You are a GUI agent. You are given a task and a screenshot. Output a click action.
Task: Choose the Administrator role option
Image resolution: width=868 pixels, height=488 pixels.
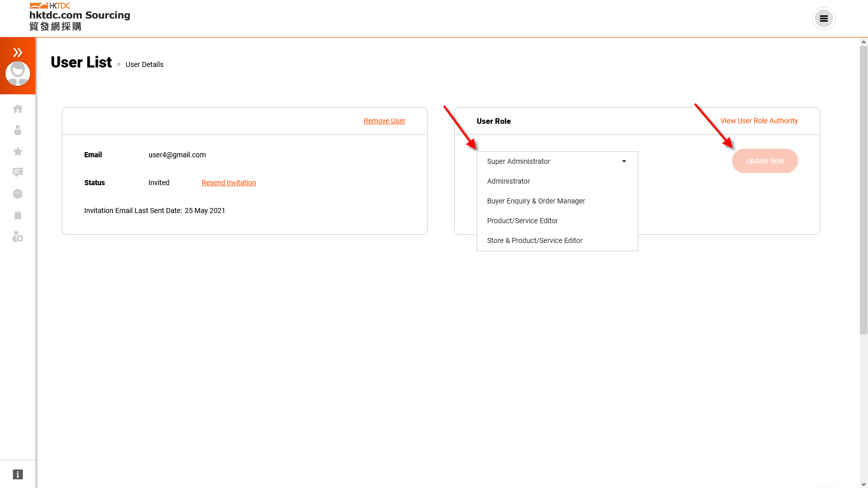click(x=557, y=181)
